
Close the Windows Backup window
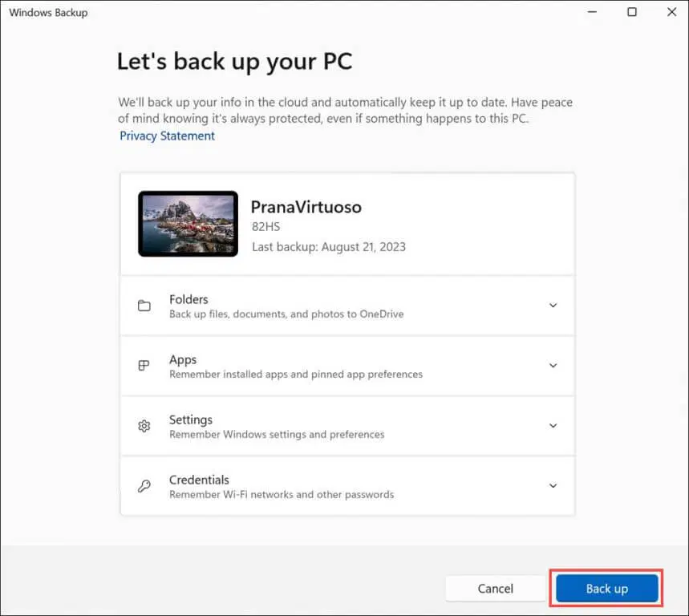[x=671, y=12]
